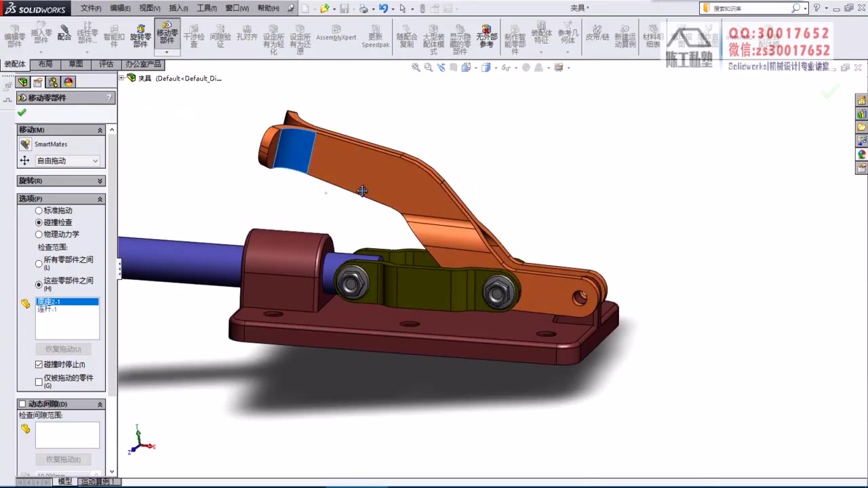Switch to the 评估 (Evaluate) tab
This screenshot has height=488, width=868.
[x=106, y=64]
